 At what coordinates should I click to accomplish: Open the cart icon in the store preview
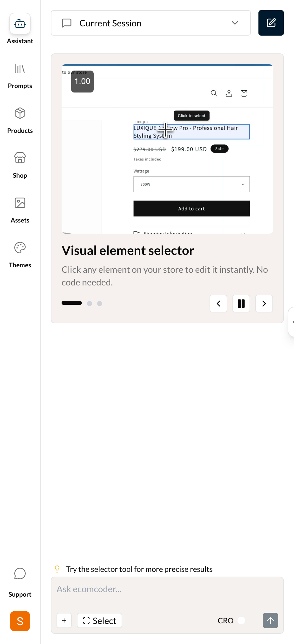pyautogui.click(x=244, y=93)
